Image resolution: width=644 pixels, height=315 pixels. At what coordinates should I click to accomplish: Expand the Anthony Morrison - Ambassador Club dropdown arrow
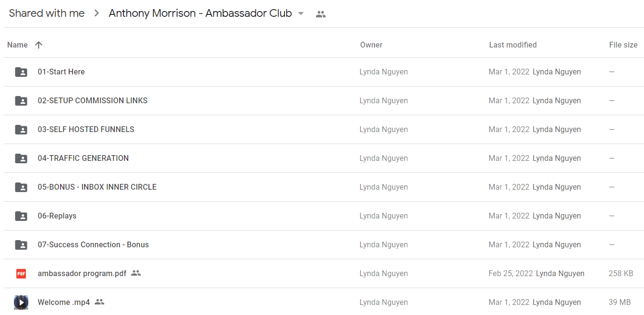click(301, 13)
